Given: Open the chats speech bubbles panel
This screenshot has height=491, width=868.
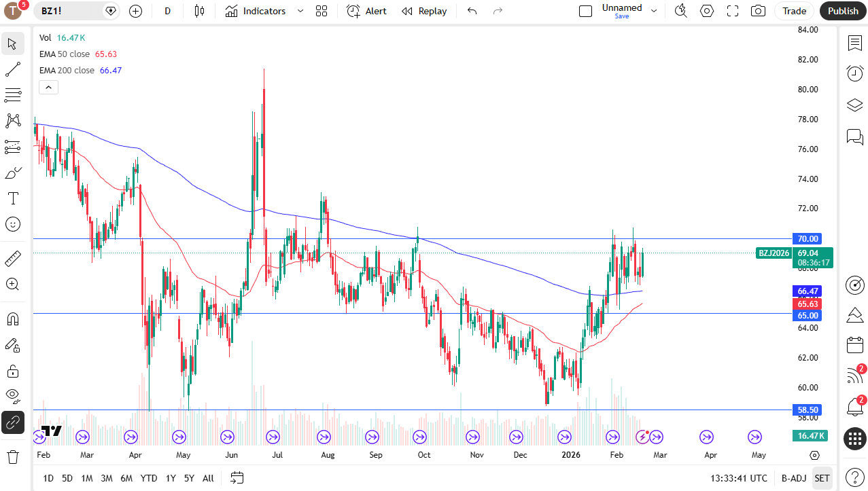Looking at the screenshot, I should 854,137.
